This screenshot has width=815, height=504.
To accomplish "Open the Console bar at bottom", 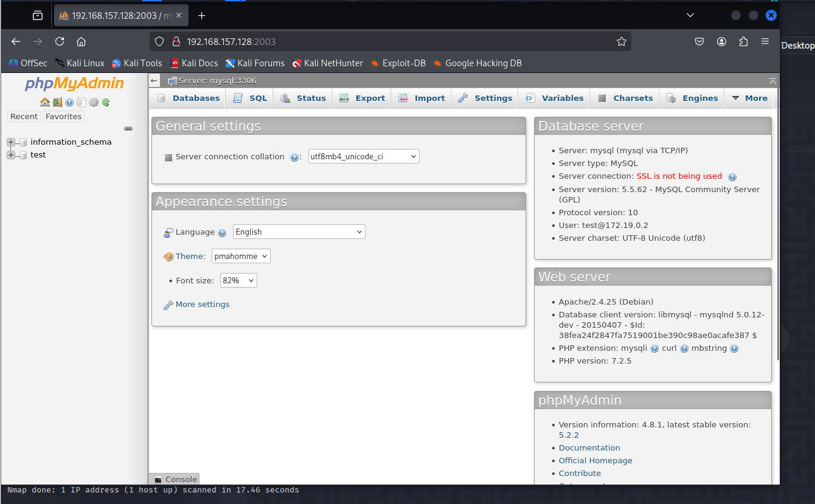I will pyautogui.click(x=175, y=479).
